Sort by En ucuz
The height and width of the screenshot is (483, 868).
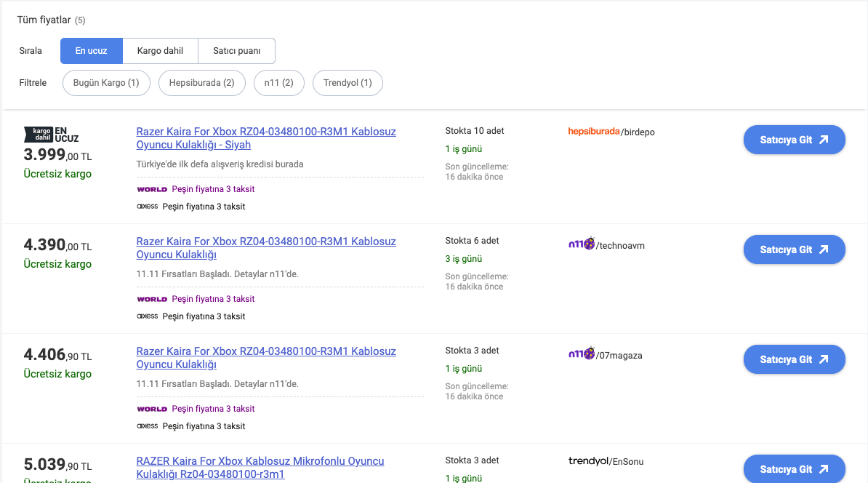(x=92, y=51)
